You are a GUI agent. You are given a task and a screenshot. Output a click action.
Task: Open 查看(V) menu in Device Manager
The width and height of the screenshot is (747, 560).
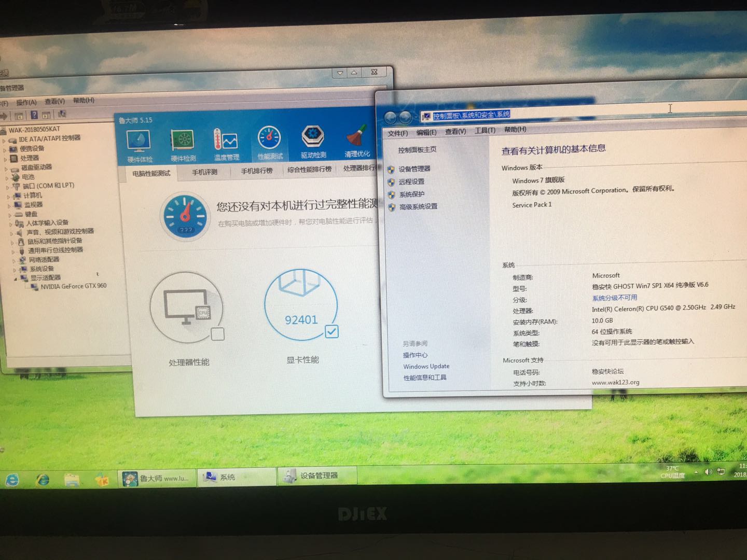pyautogui.click(x=54, y=101)
